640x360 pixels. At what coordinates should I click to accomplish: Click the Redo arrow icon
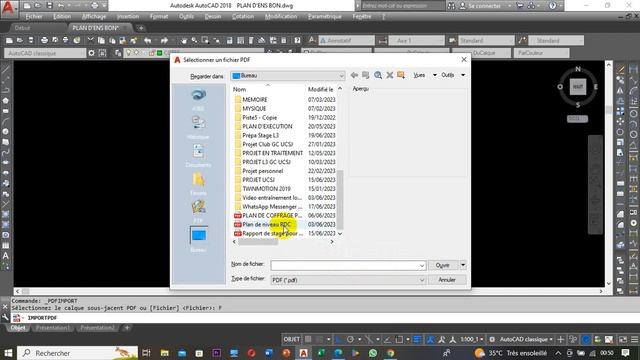tap(164, 40)
